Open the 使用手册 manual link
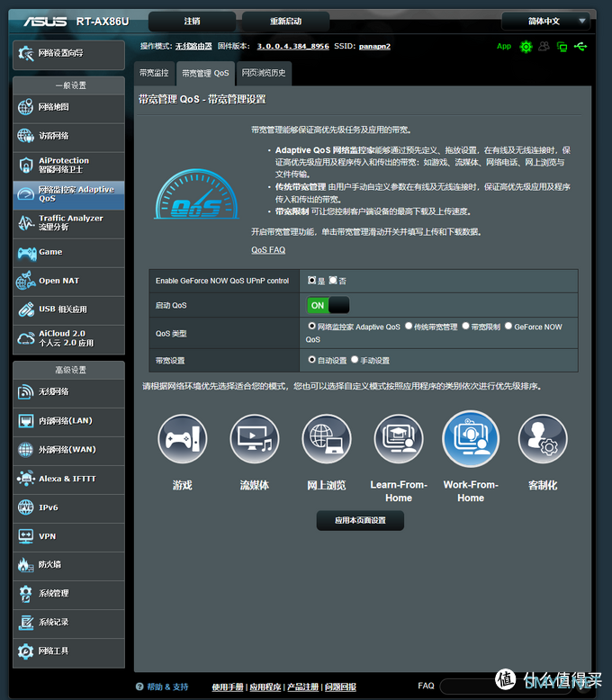Image resolution: width=612 pixels, height=700 pixels. tap(228, 687)
